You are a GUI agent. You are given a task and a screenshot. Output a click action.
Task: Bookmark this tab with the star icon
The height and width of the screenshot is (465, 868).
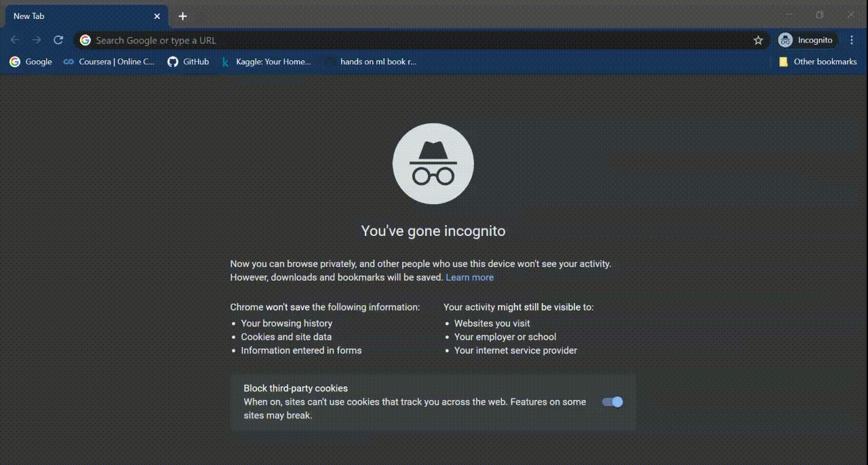[x=758, y=40]
